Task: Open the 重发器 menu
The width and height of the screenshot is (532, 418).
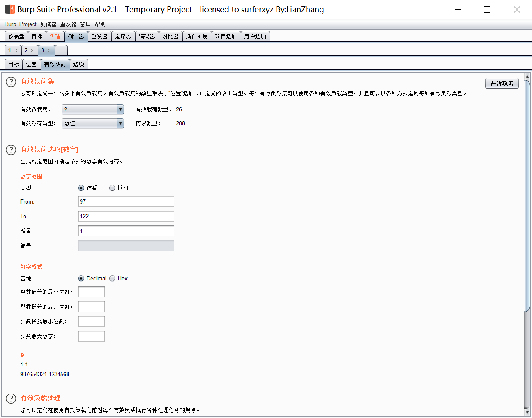Action: coord(68,24)
